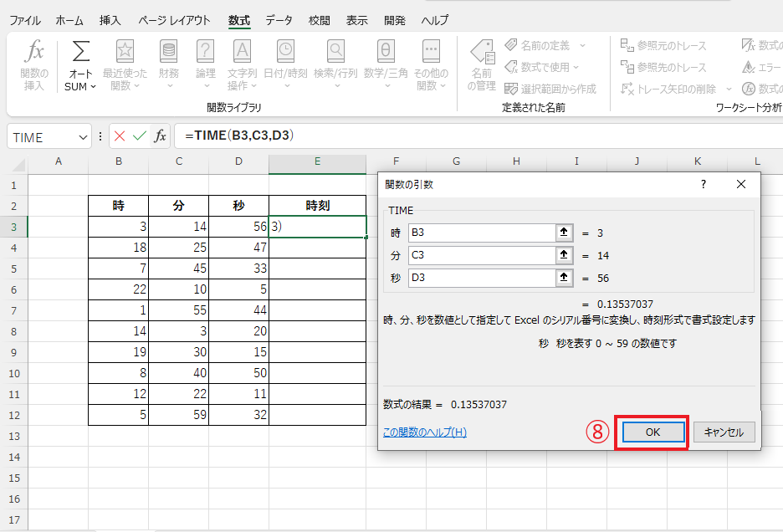Click OK in Function Arguments dialog
Viewport: 783px width, 532px height.
point(652,432)
